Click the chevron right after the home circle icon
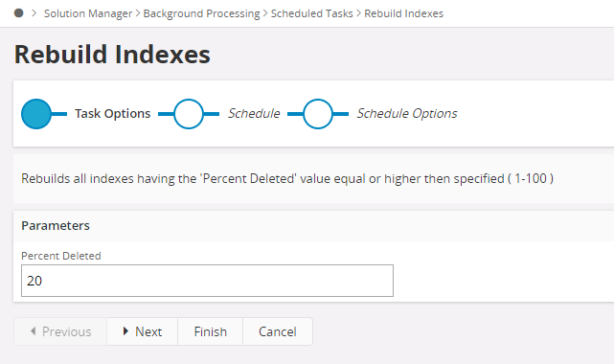 (x=34, y=13)
